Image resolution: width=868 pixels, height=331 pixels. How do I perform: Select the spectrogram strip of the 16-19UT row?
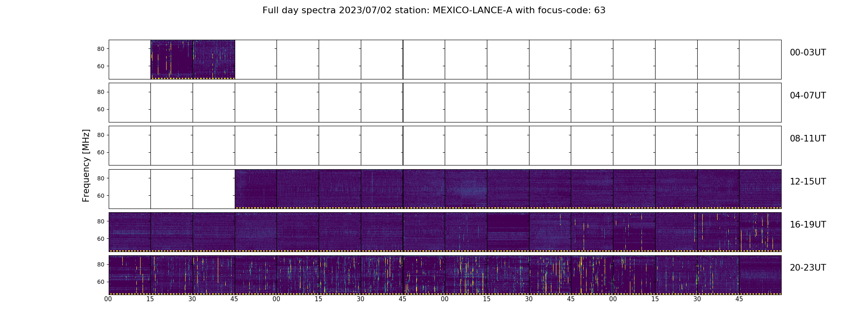[x=445, y=232]
